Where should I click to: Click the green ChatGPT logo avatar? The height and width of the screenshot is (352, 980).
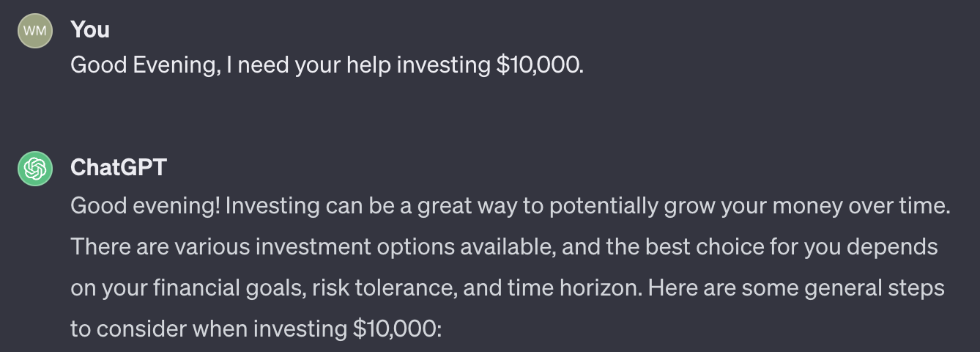click(x=35, y=169)
